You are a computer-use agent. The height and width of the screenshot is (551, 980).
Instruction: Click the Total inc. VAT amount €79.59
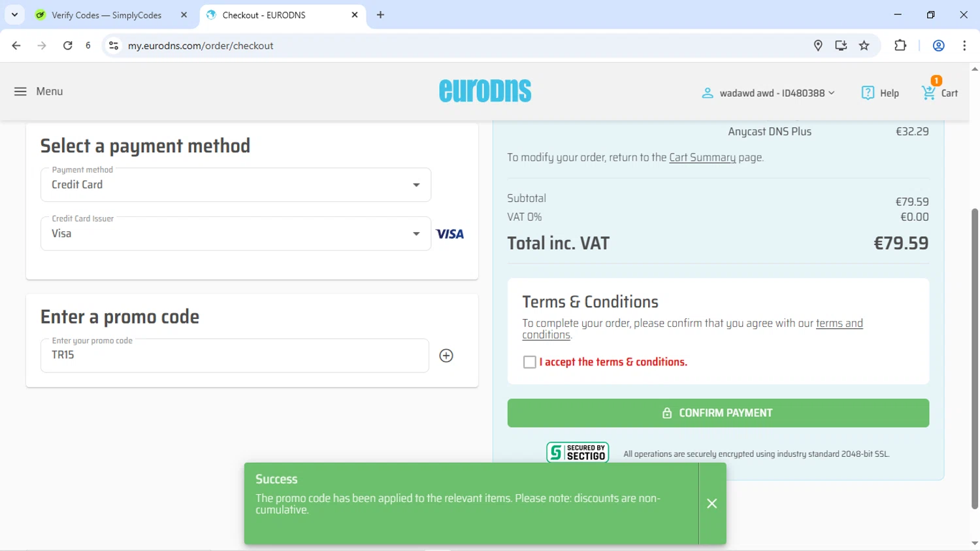(901, 243)
